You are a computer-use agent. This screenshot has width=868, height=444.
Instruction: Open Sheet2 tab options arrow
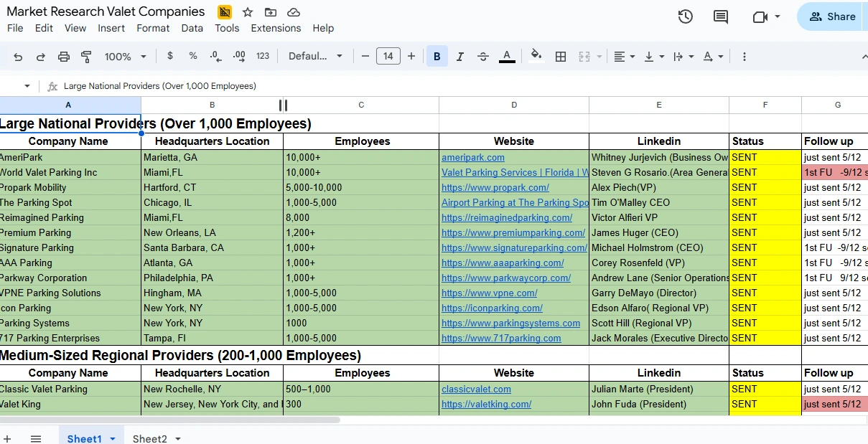point(177,439)
